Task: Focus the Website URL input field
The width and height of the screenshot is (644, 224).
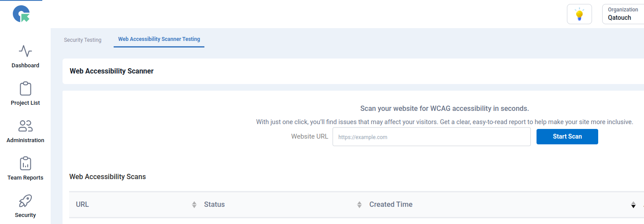Action: click(x=431, y=137)
